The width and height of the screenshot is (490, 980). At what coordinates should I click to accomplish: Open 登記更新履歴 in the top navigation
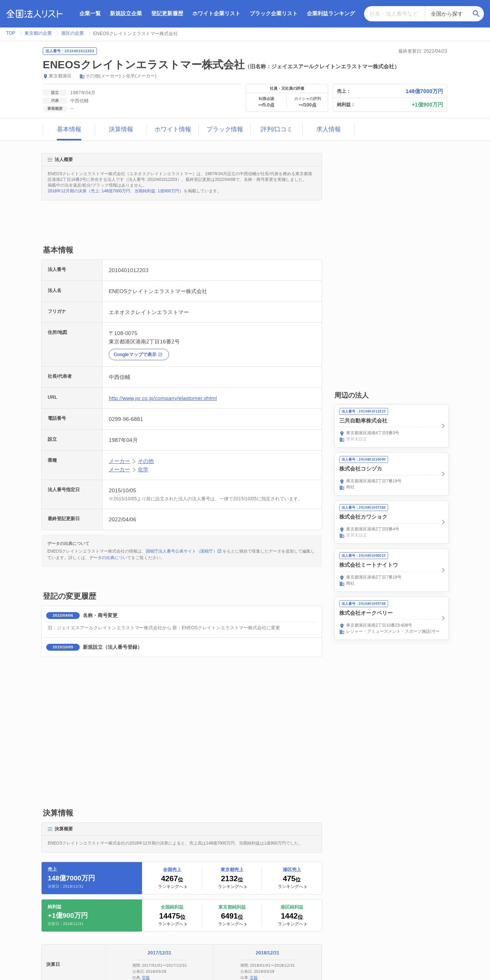tap(167, 13)
